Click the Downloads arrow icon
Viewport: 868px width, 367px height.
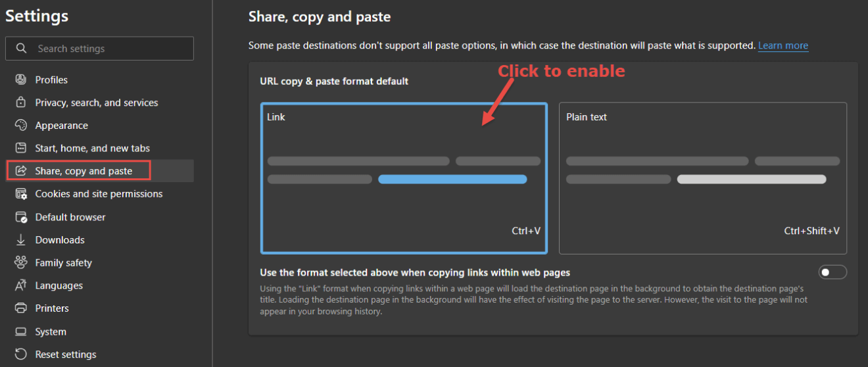21,240
